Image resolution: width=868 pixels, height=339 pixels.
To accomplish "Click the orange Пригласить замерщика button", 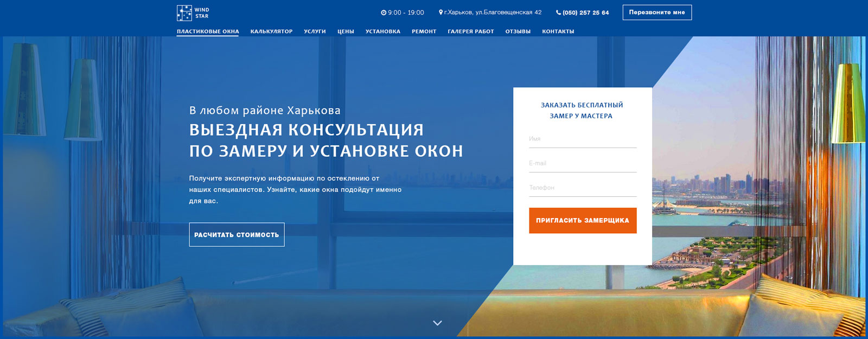I will tap(583, 221).
